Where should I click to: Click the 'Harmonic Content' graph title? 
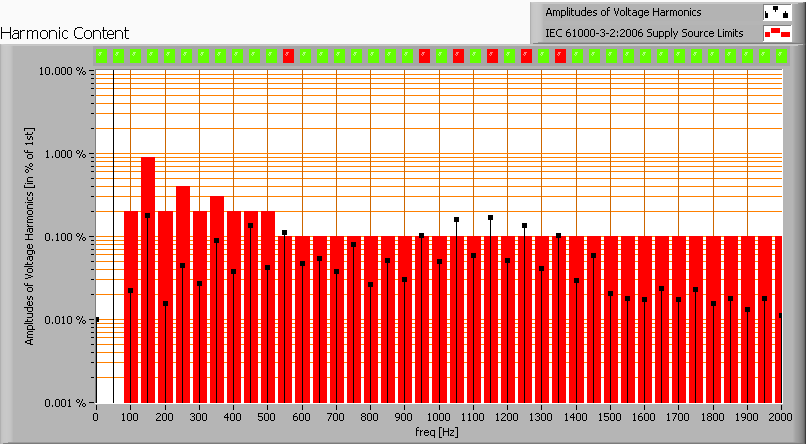tap(56, 33)
